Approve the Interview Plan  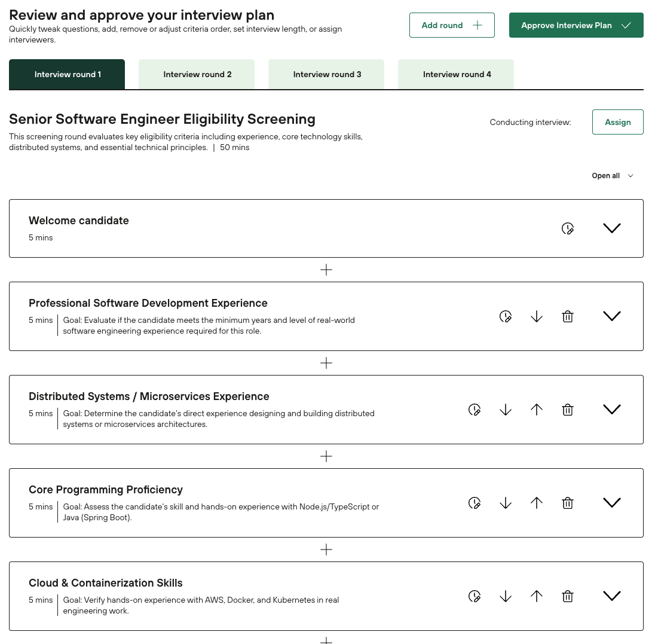click(576, 25)
